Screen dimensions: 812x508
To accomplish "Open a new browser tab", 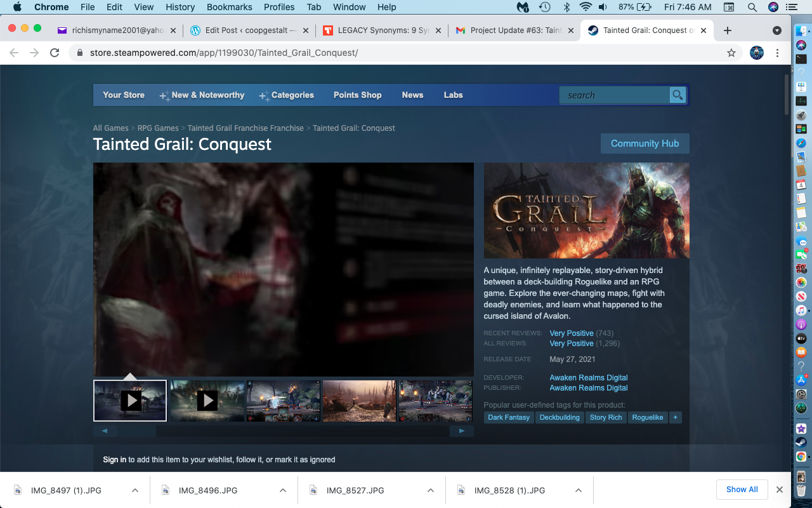I will tap(728, 30).
